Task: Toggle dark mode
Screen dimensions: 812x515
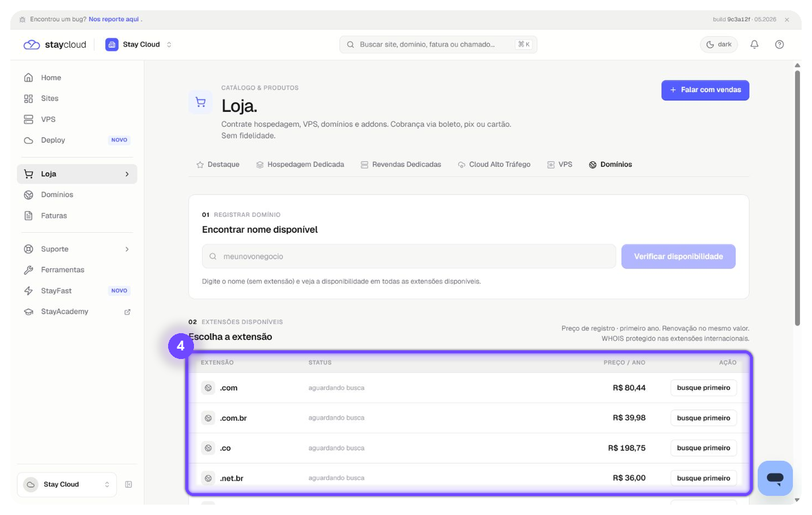Action: [x=718, y=44]
